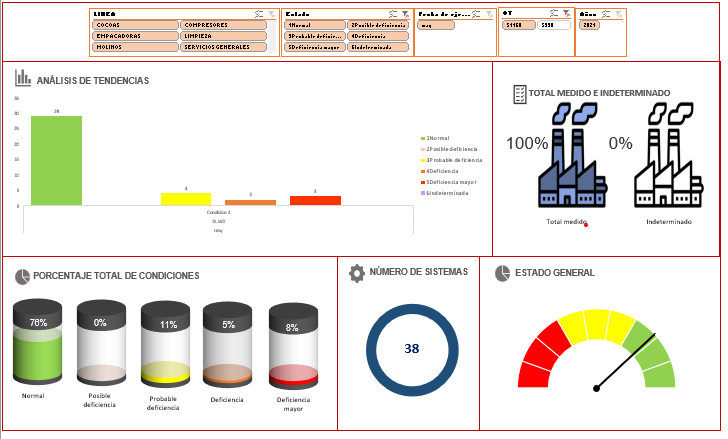Click the 0% value next to Indeterminado

[620, 143]
